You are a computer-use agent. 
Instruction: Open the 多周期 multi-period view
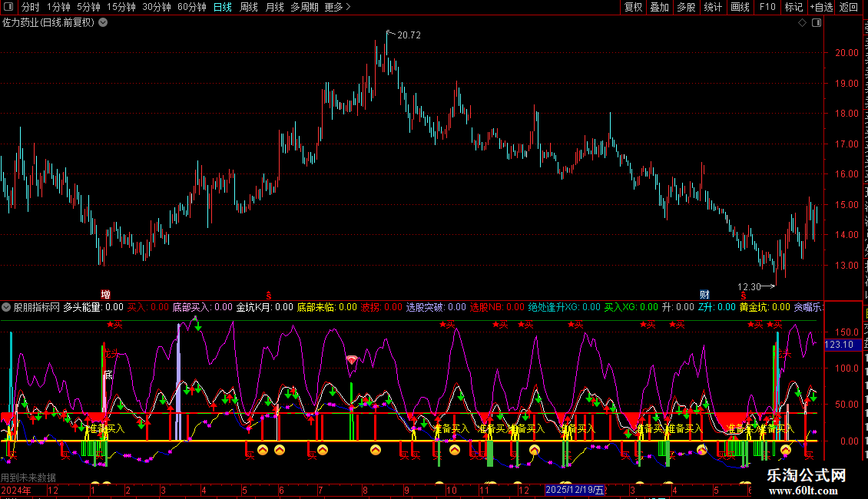pyautogui.click(x=304, y=7)
